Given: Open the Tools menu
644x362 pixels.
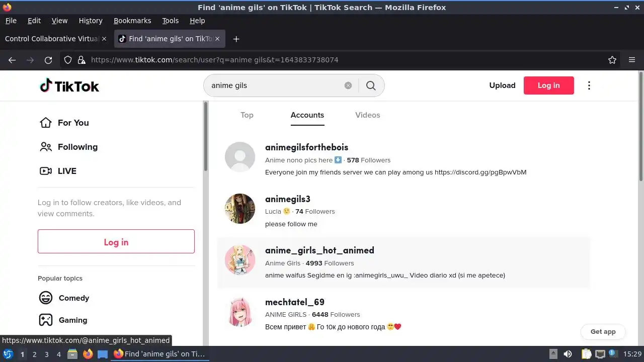Looking at the screenshot, I should click(x=170, y=21).
